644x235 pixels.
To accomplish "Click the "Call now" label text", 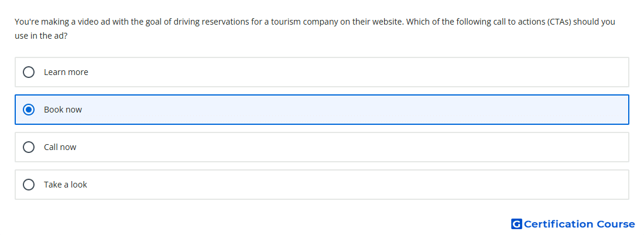I will point(60,147).
